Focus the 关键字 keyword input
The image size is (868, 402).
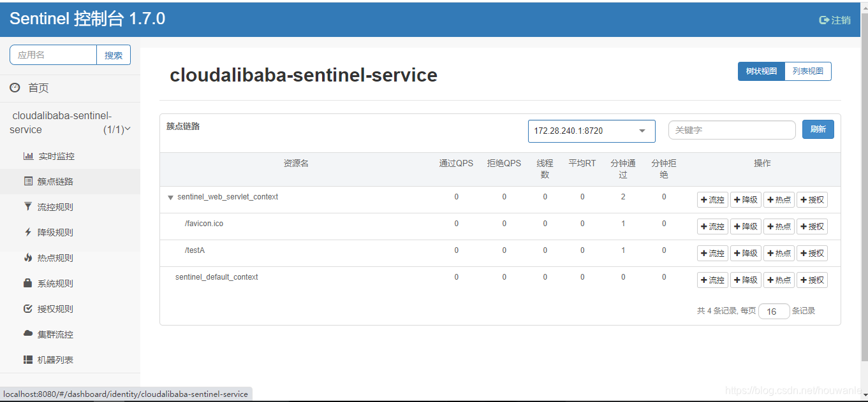pyautogui.click(x=732, y=130)
